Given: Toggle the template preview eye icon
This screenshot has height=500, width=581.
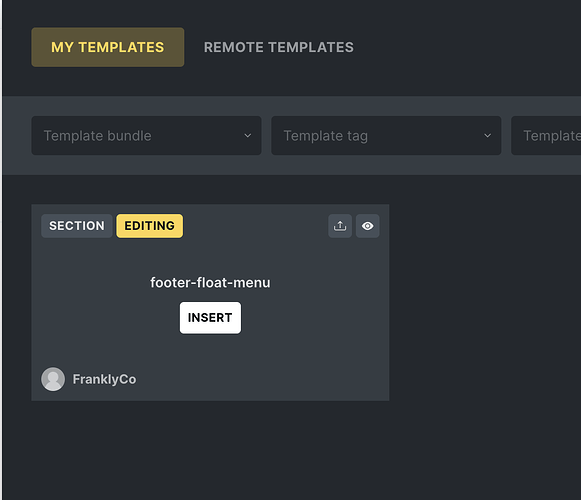Looking at the screenshot, I should click(x=368, y=226).
